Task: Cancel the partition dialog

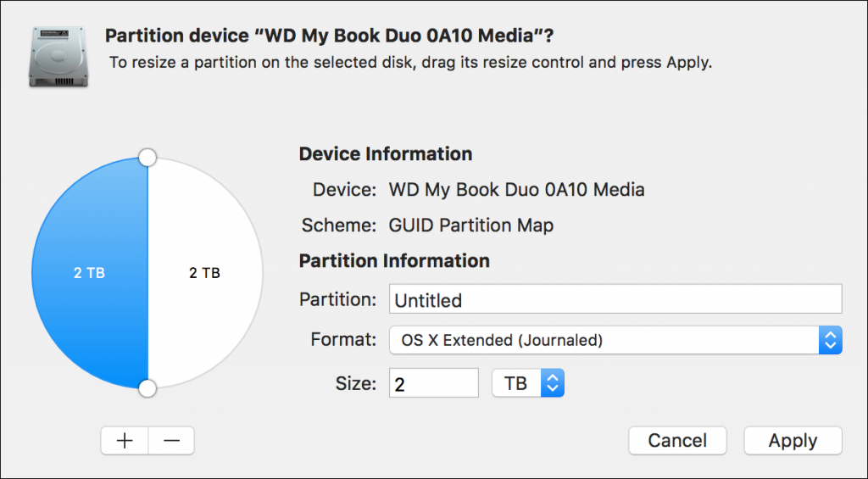Action: (x=677, y=441)
